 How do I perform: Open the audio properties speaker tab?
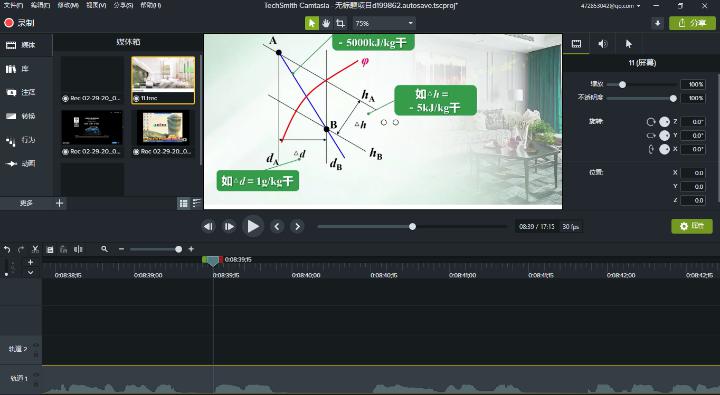[x=602, y=44]
